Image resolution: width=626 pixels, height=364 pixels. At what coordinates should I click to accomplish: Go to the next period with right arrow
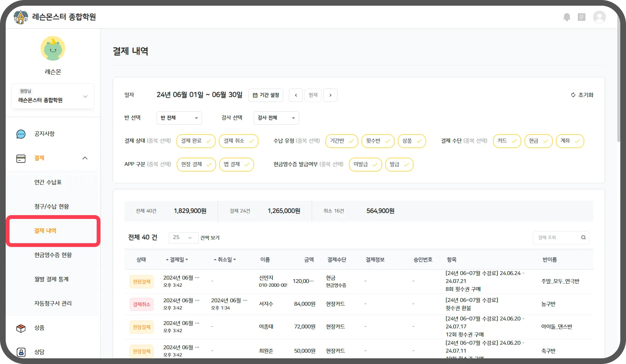pyautogui.click(x=330, y=95)
